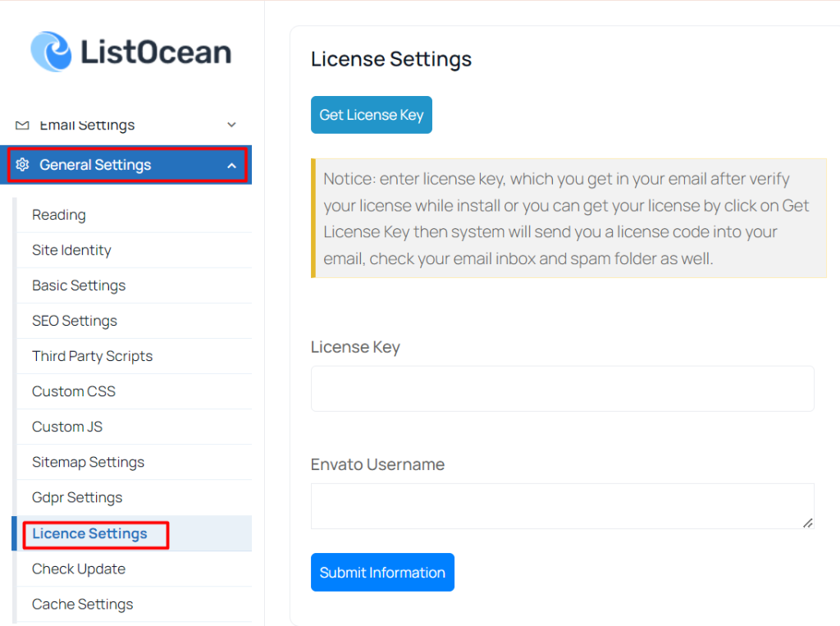Open Basic Settings in sidebar

(x=134, y=286)
